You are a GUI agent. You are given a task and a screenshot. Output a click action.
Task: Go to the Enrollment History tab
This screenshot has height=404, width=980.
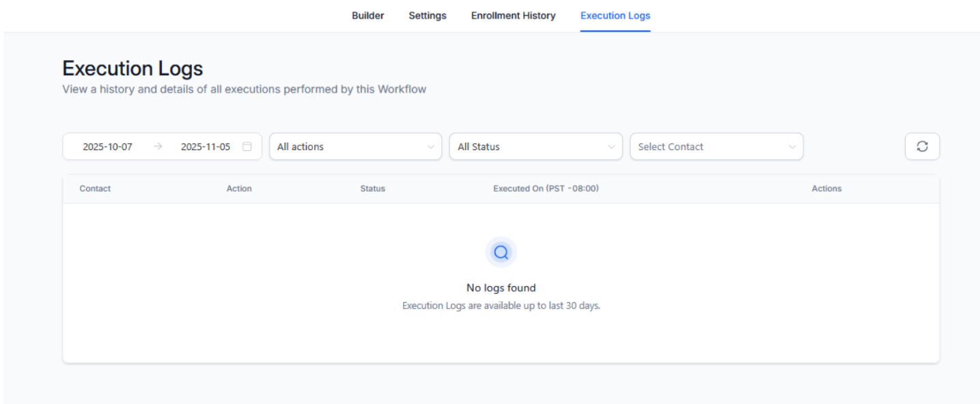(514, 16)
